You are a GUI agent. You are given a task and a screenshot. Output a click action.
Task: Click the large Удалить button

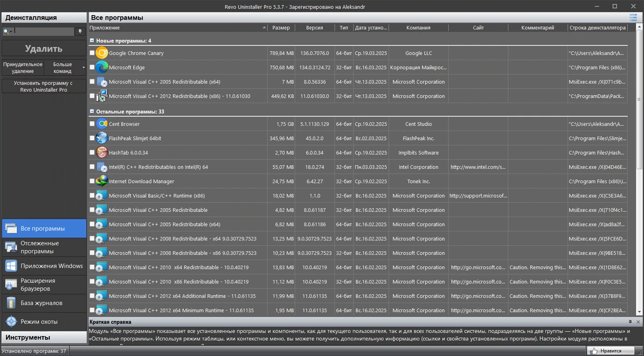tap(43, 49)
